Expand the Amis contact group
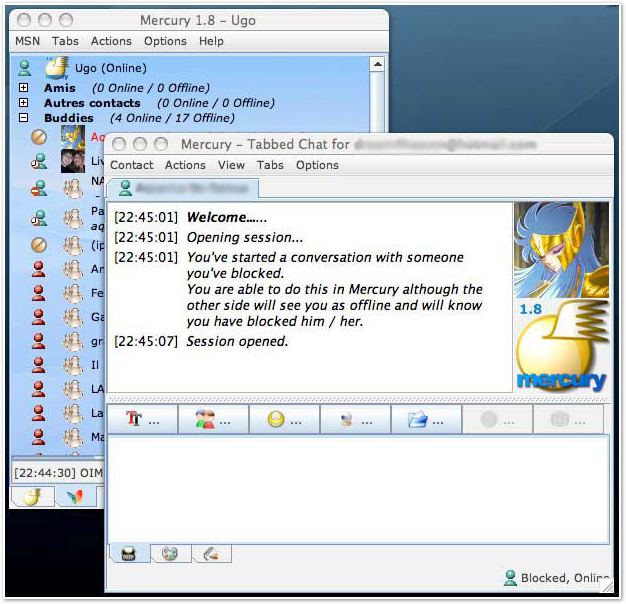Viewport: 626px width, 604px height. click(24, 88)
